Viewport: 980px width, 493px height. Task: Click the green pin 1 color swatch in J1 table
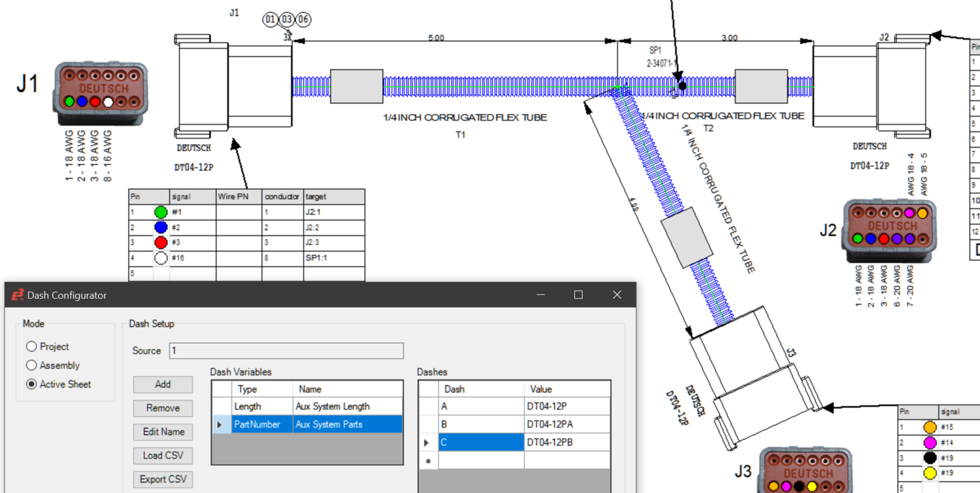pyautogui.click(x=161, y=212)
